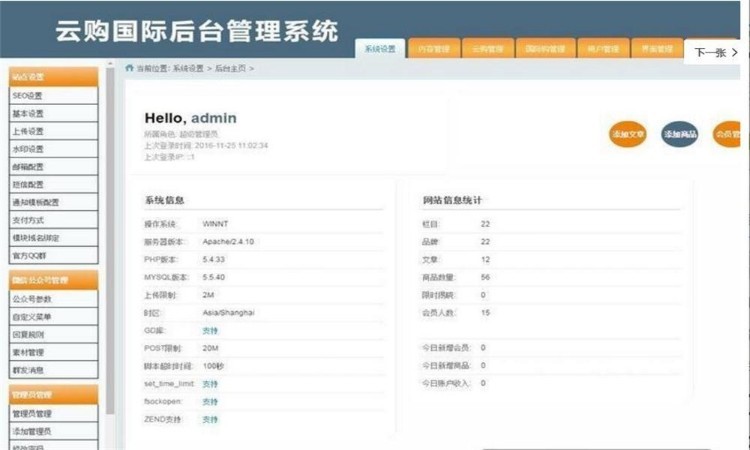Click the set_time_limit 支持 value
The image size is (750, 450).
(x=210, y=384)
